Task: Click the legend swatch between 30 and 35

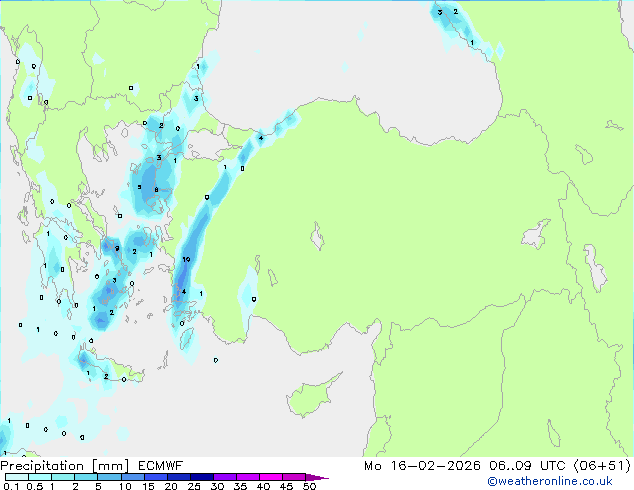Action: click(x=224, y=477)
